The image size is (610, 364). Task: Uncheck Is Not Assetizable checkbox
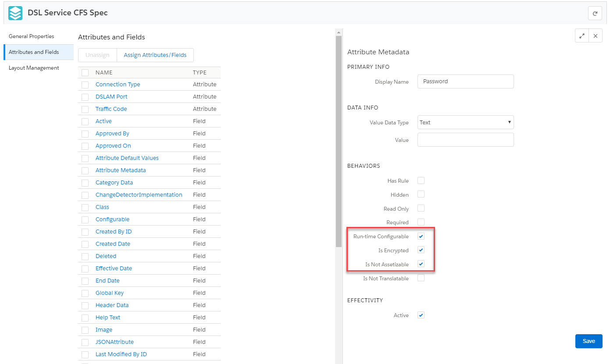tap(421, 264)
